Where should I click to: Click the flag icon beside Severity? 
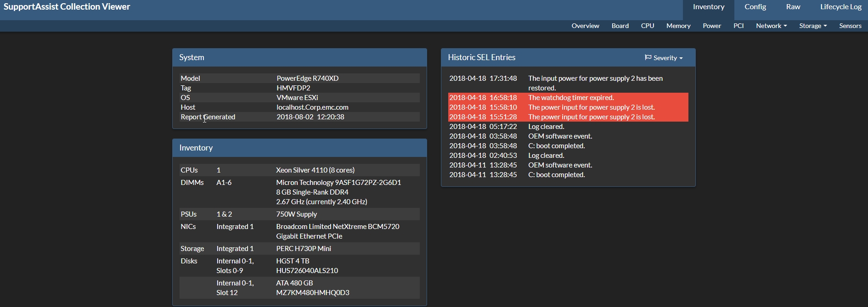point(648,57)
